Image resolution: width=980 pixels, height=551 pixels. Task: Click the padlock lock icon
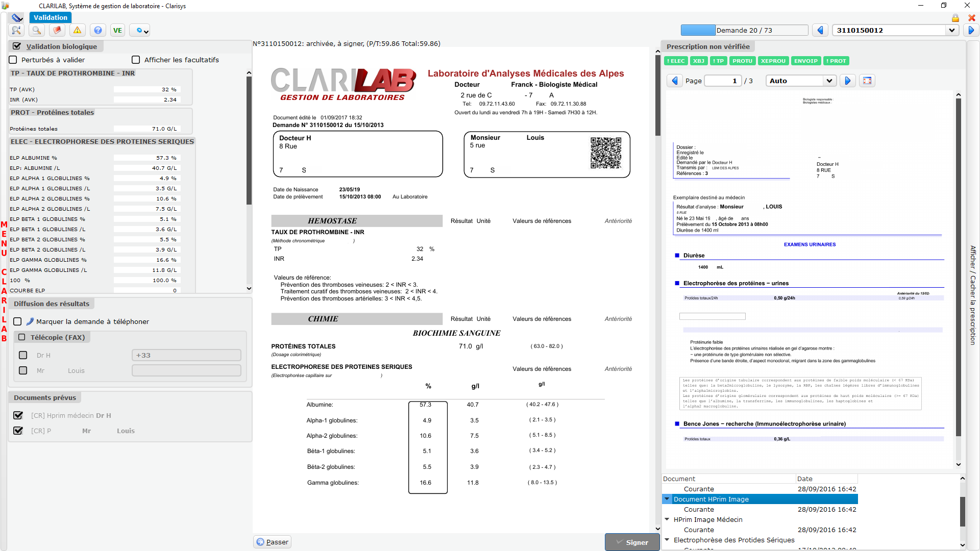[955, 18]
